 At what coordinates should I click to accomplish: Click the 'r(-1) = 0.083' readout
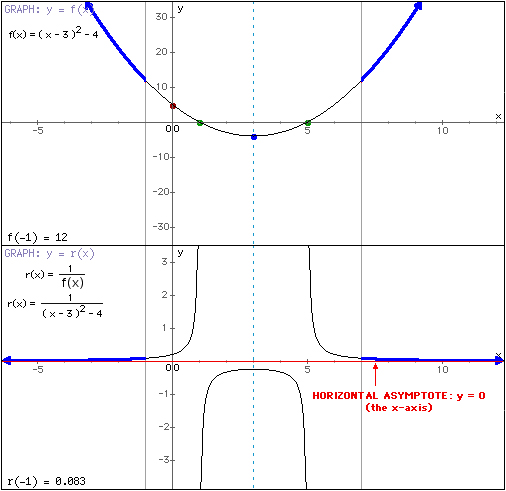pyautogui.click(x=47, y=482)
